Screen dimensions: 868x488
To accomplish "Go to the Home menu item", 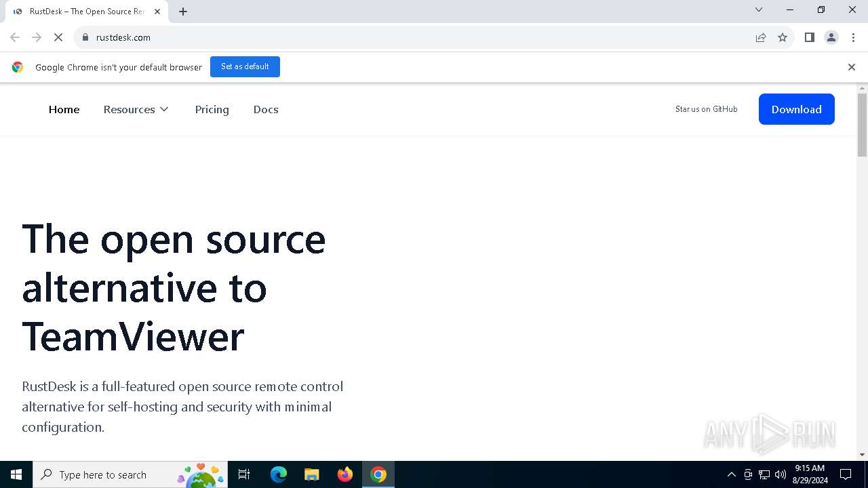I will (x=64, y=109).
